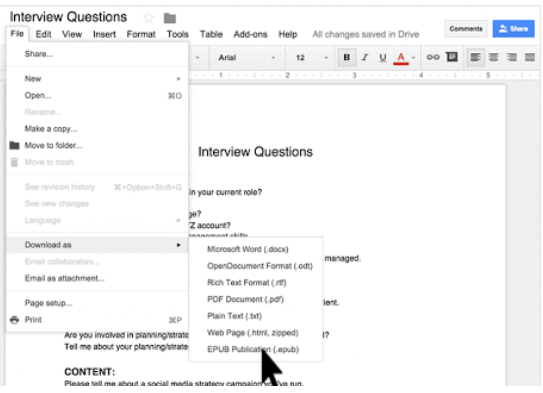This screenshot has width=543, height=393.
Task: Choose Open... from the File menu
Action: click(x=97, y=96)
